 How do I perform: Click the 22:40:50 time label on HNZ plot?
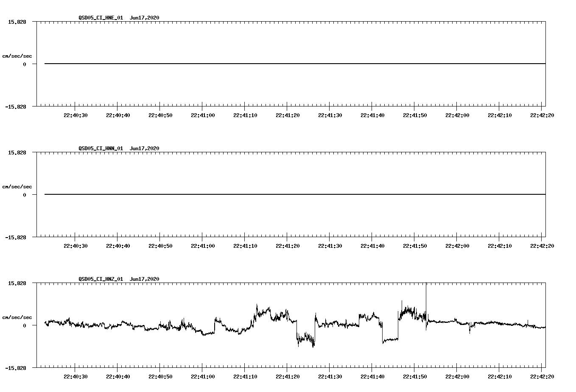tap(160, 377)
